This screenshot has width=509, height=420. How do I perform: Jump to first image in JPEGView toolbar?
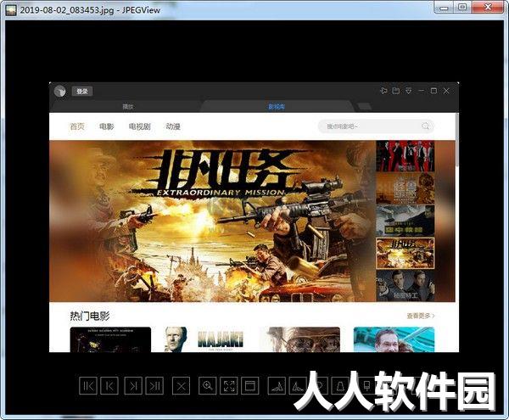coord(88,386)
